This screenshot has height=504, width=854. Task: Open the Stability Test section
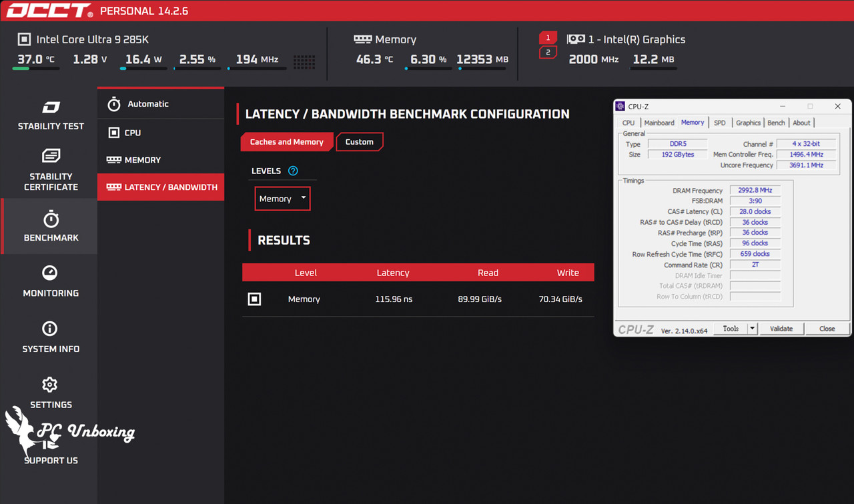coord(51,115)
